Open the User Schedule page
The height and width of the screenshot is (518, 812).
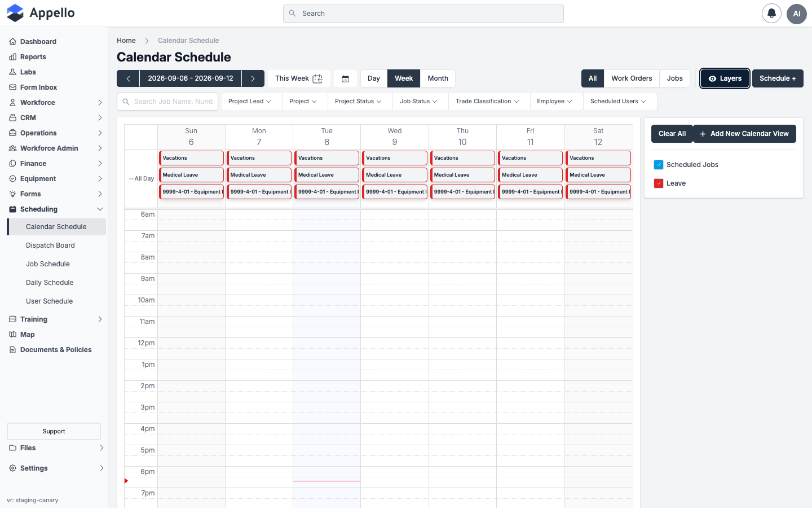coord(49,301)
